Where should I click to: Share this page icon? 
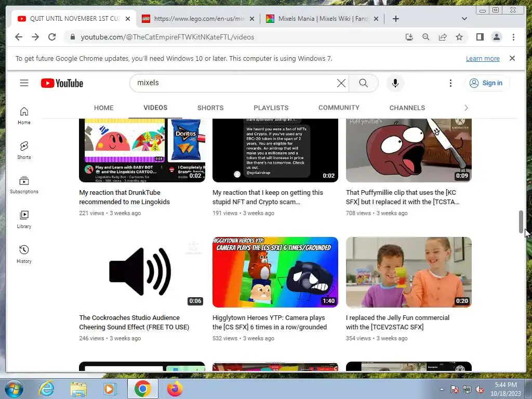pyautogui.click(x=443, y=37)
